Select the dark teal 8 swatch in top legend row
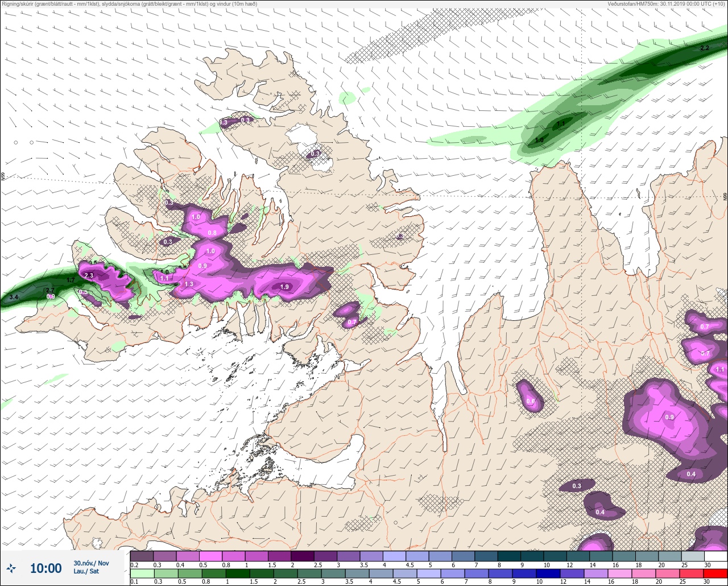The image size is (728, 586). coord(509,556)
